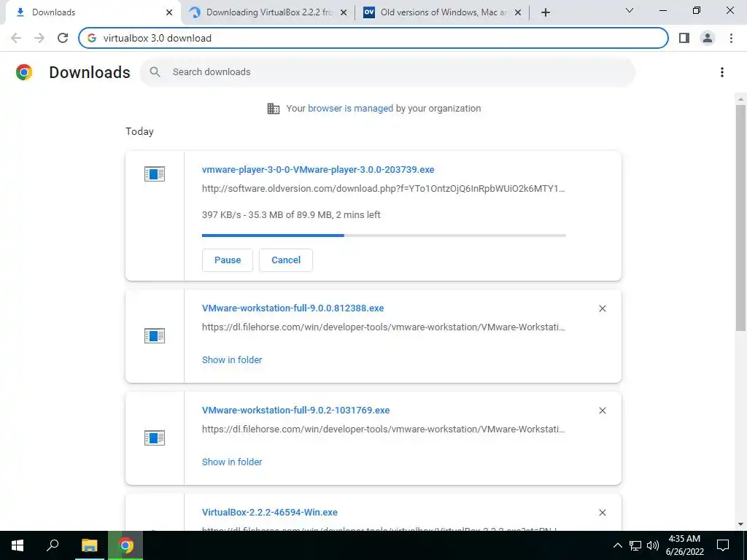Pause the vmware-player download

[x=228, y=260]
